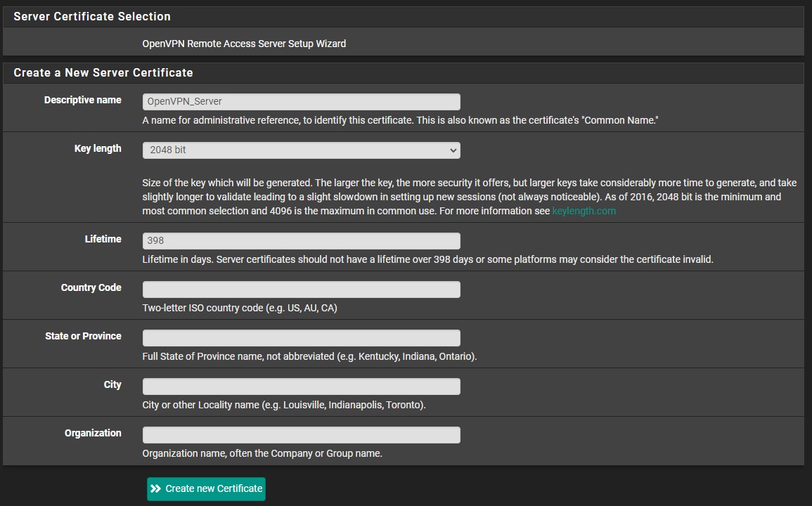Click the Size of the key help text
Viewport: 812px width, 506px height.
[x=469, y=197]
